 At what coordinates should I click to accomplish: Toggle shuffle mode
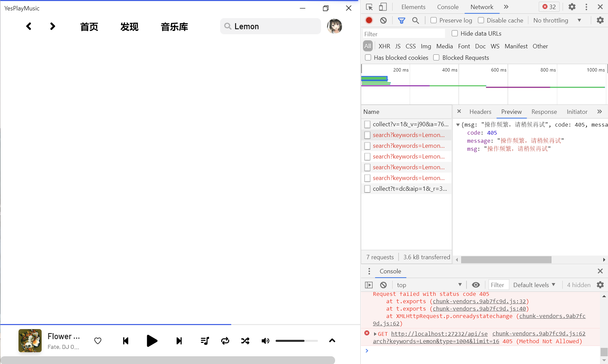[x=245, y=341]
